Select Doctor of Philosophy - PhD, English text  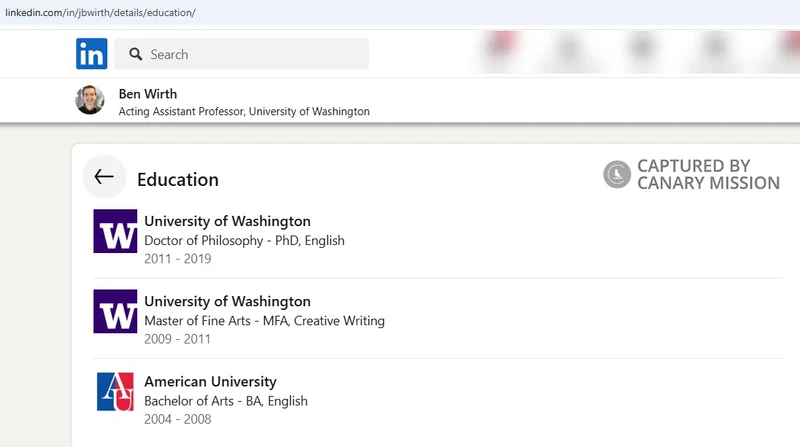coord(244,240)
